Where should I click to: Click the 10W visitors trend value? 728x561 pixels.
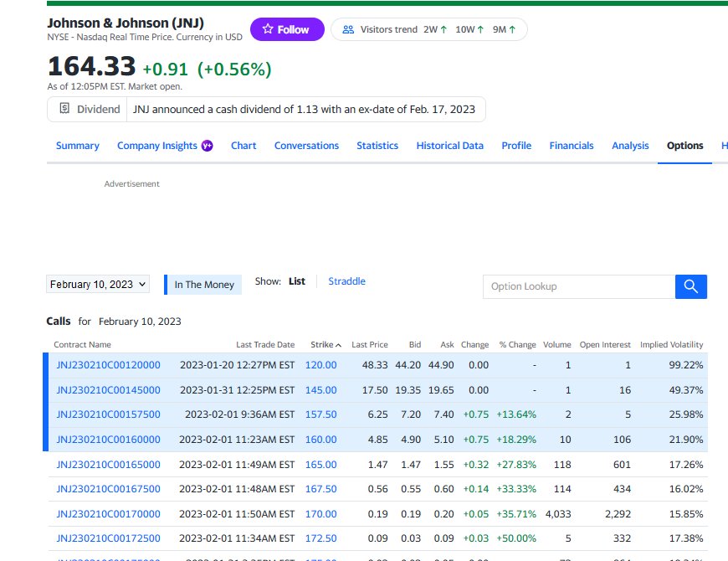click(469, 29)
